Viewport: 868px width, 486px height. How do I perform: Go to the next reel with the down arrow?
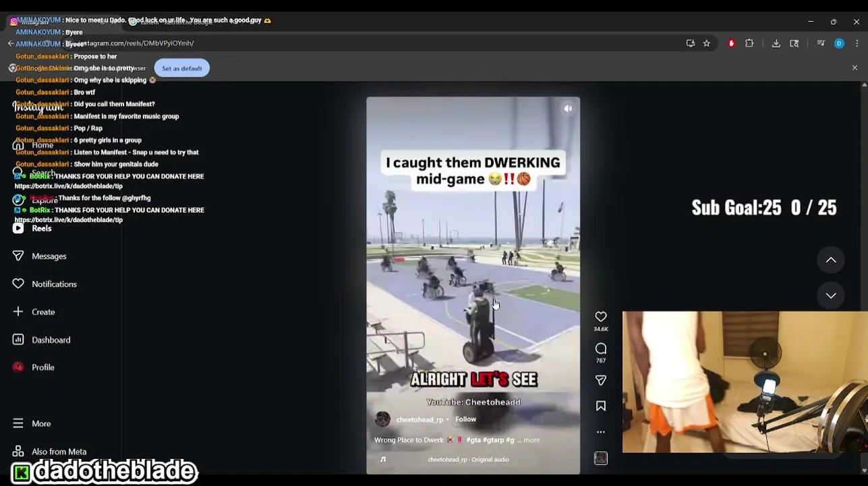(831, 296)
